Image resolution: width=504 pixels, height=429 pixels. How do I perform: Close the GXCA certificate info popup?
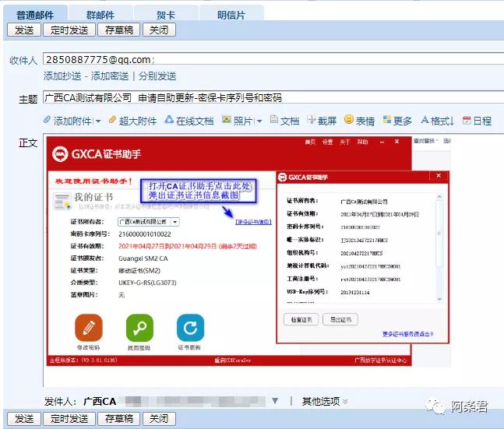[439, 176]
